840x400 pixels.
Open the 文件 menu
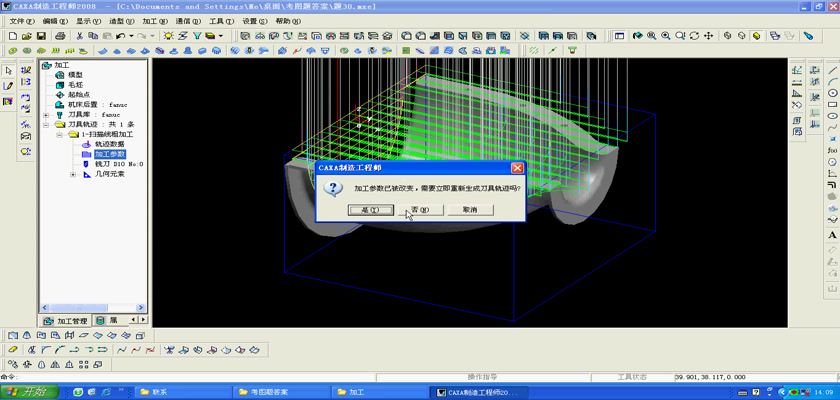(22, 21)
